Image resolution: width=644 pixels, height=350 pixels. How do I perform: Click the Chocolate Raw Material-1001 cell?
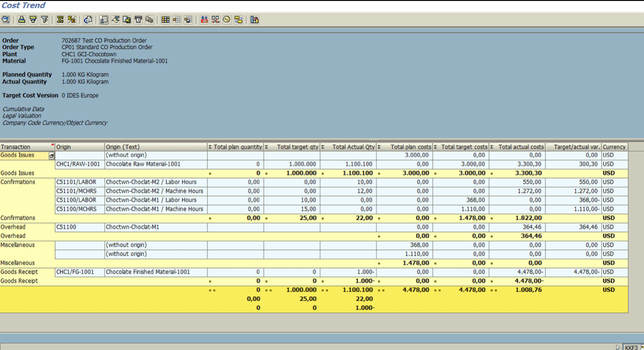point(156,164)
